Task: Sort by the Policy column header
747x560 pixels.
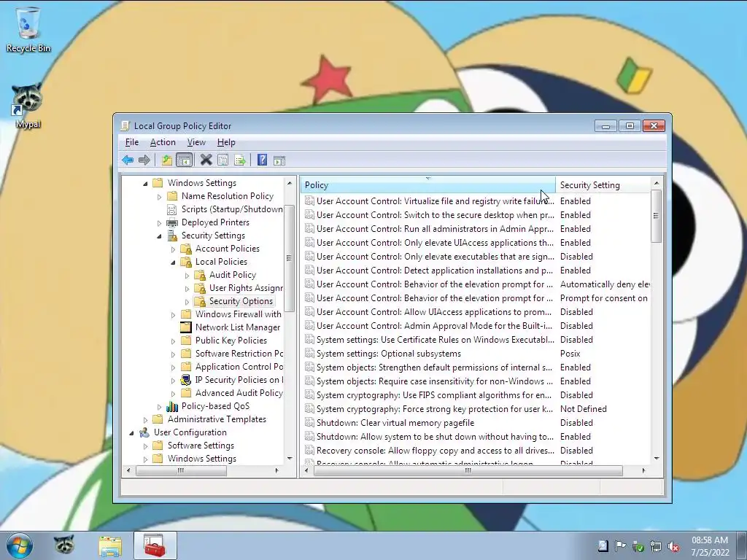Action: (427, 184)
